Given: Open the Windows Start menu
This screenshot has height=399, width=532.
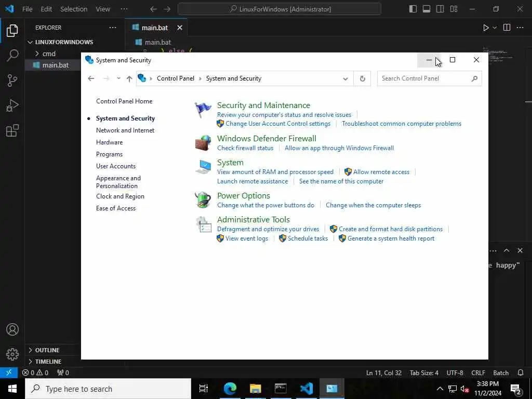Looking at the screenshot, I should tap(12, 389).
